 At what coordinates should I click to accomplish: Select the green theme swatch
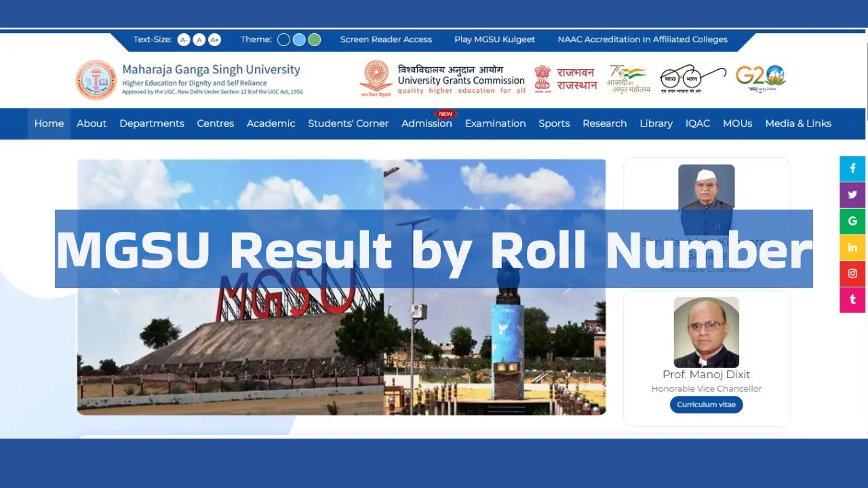point(315,40)
